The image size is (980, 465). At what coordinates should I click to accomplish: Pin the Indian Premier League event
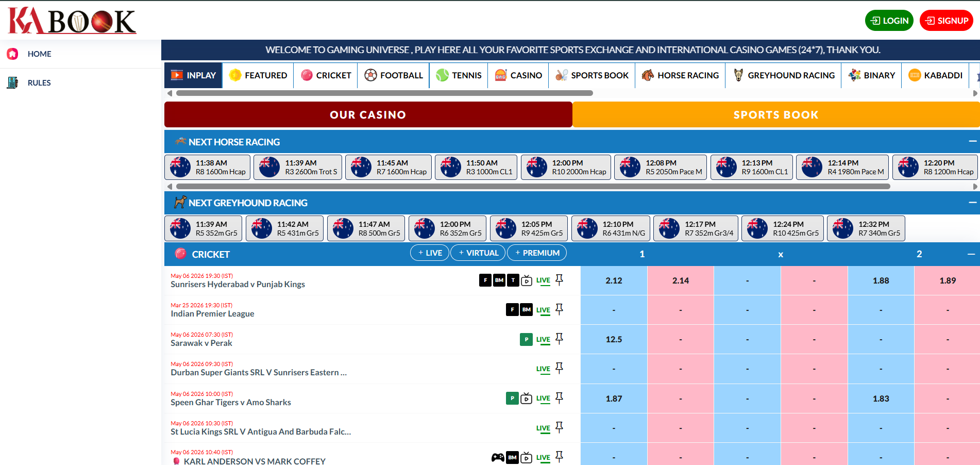(x=559, y=309)
